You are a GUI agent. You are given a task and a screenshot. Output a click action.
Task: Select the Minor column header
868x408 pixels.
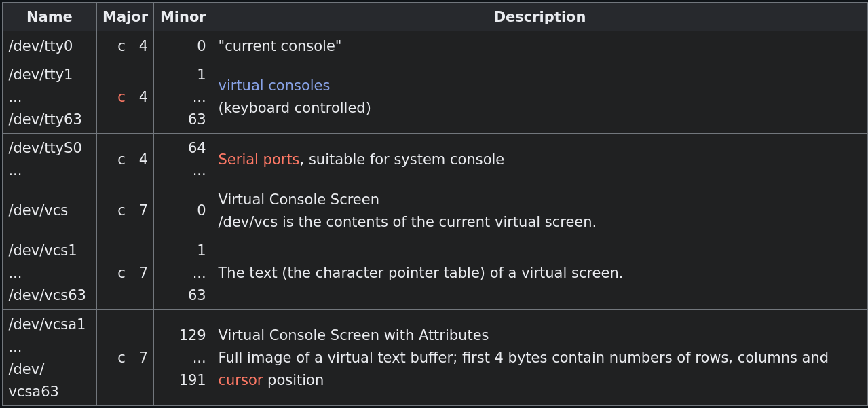click(x=183, y=17)
